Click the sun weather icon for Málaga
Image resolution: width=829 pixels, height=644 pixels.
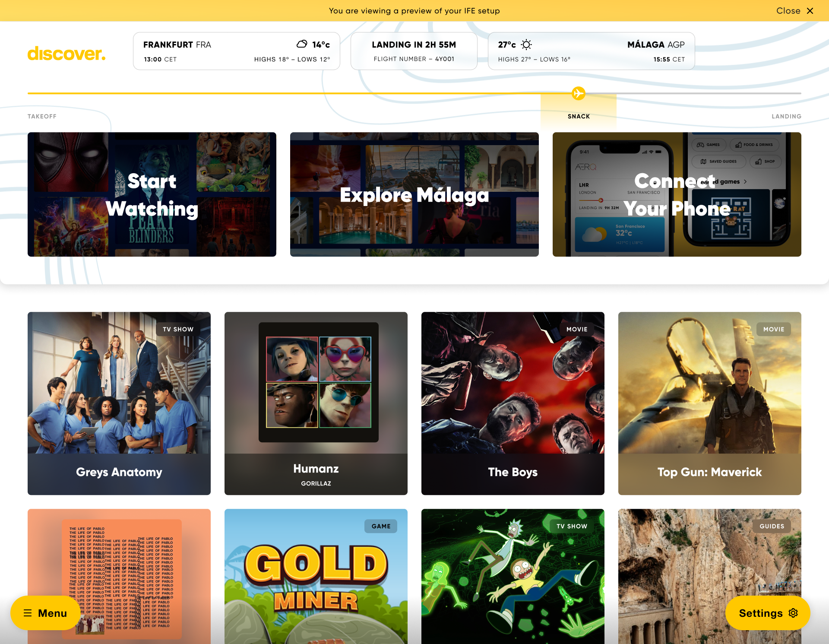526,44
